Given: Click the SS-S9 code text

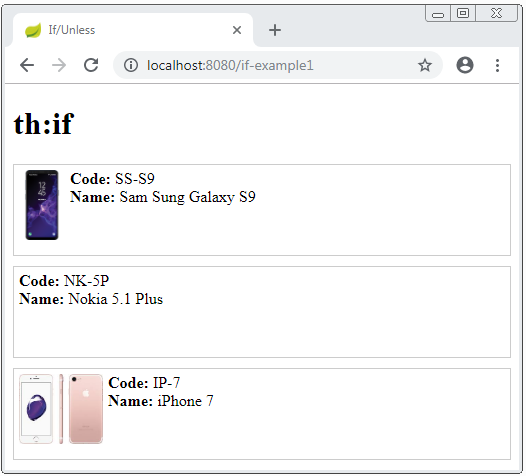Looking at the screenshot, I should [135, 179].
